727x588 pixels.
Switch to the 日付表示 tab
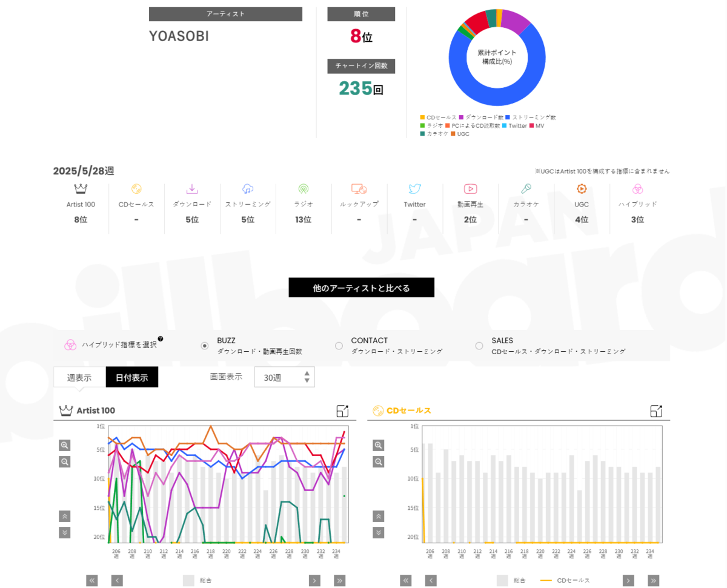click(132, 377)
